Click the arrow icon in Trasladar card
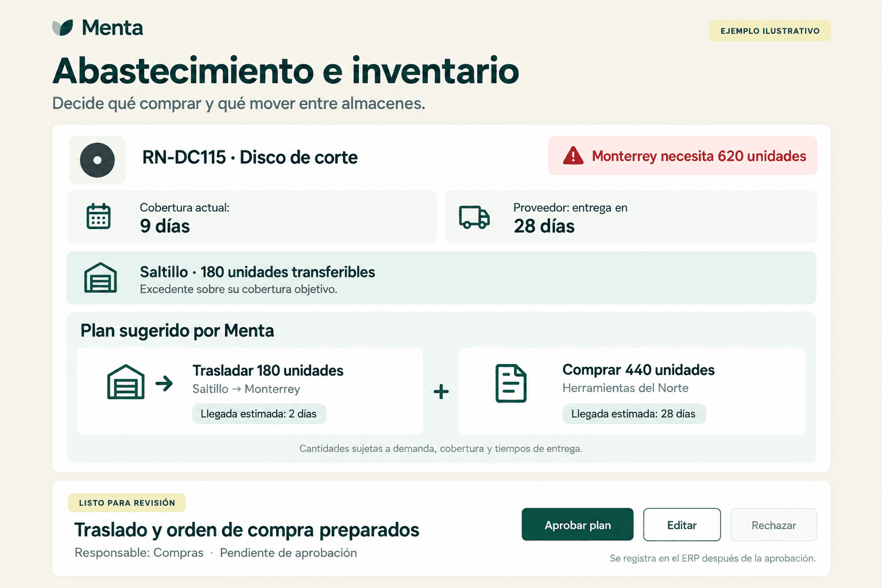This screenshot has width=882, height=588. (164, 383)
